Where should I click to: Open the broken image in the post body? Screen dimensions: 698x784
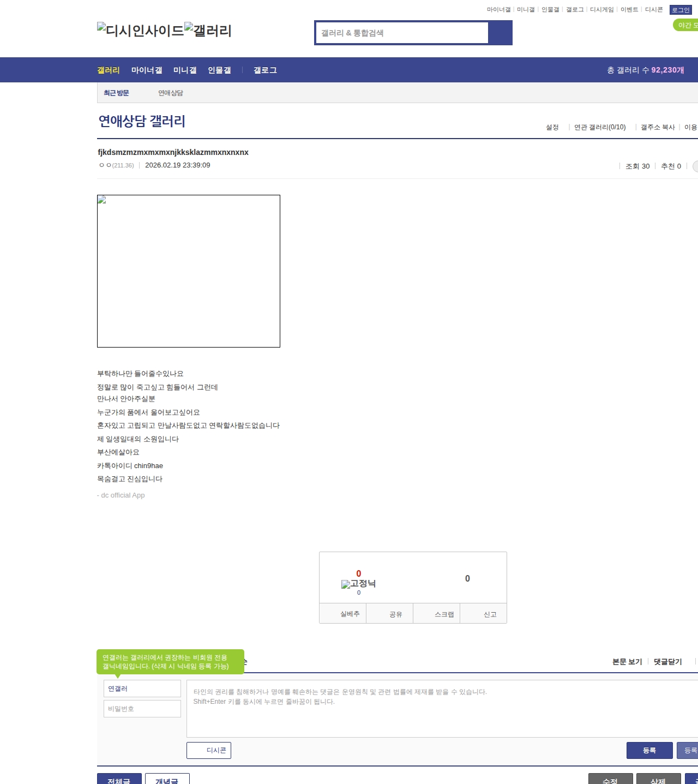(x=189, y=271)
